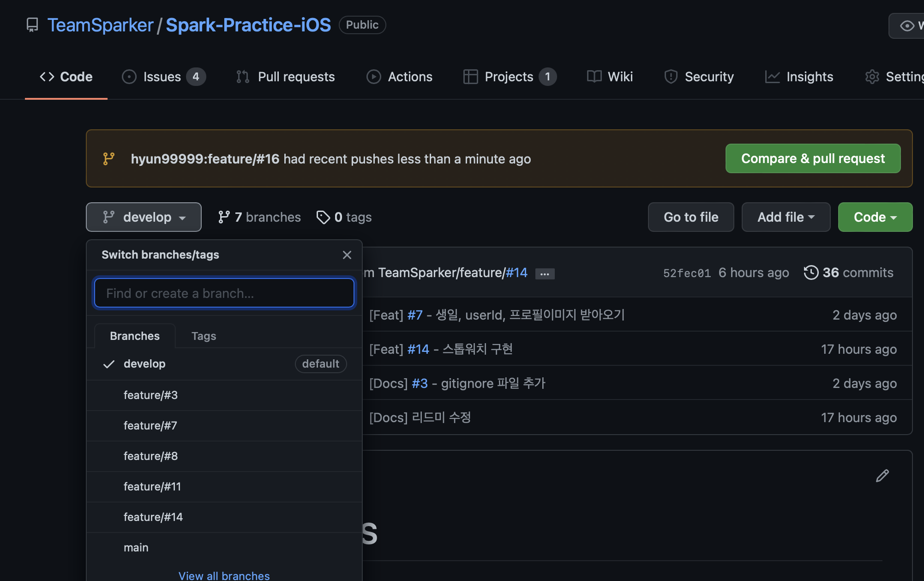924x581 pixels.
Task: Click the pencil edit README icon
Action: 882,476
